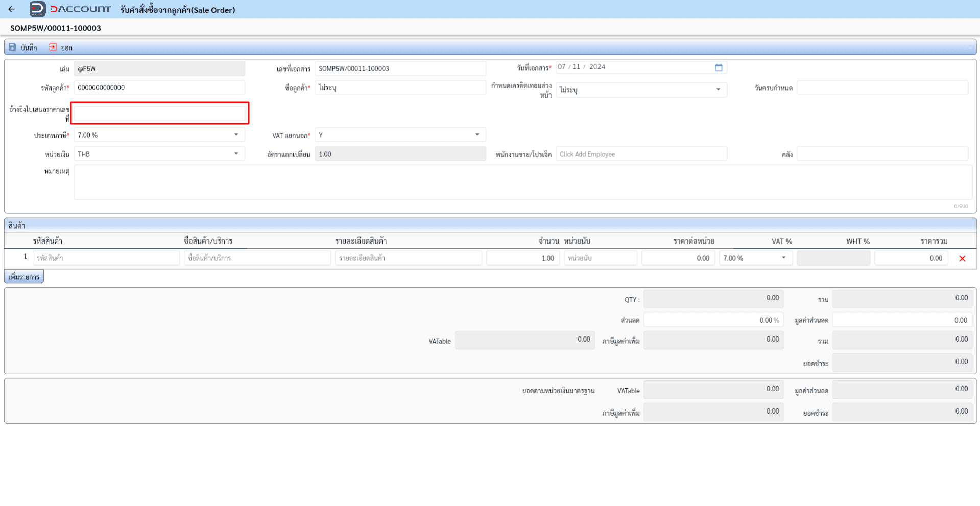The height and width of the screenshot is (506, 980).
Task: Click the save (บันทึก) button
Action: (x=23, y=47)
